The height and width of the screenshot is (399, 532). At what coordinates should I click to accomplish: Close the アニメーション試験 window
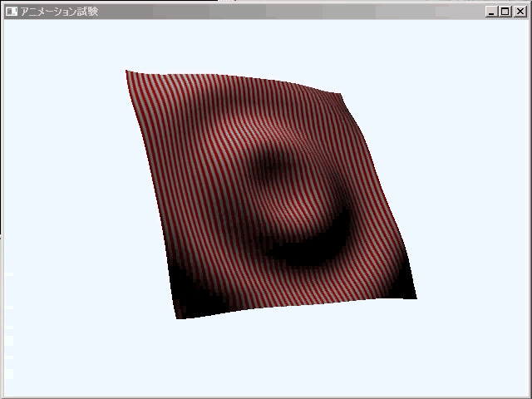coord(519,12)
